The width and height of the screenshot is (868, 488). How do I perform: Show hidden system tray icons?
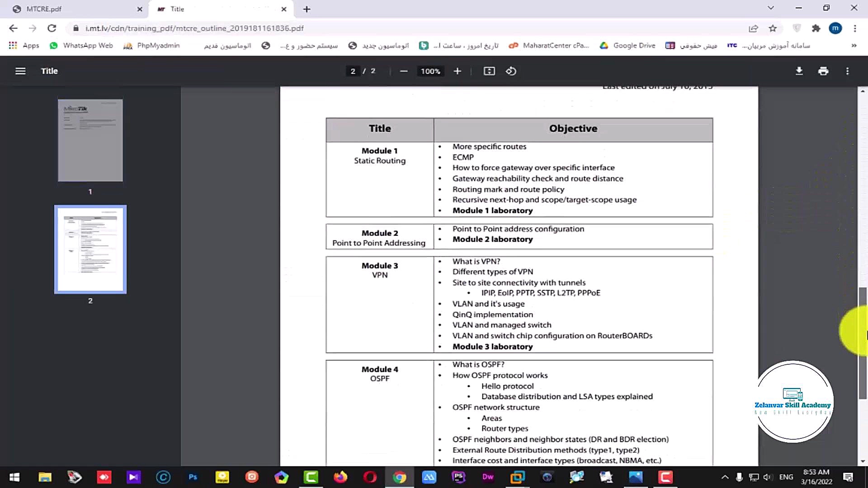[725, 477]
